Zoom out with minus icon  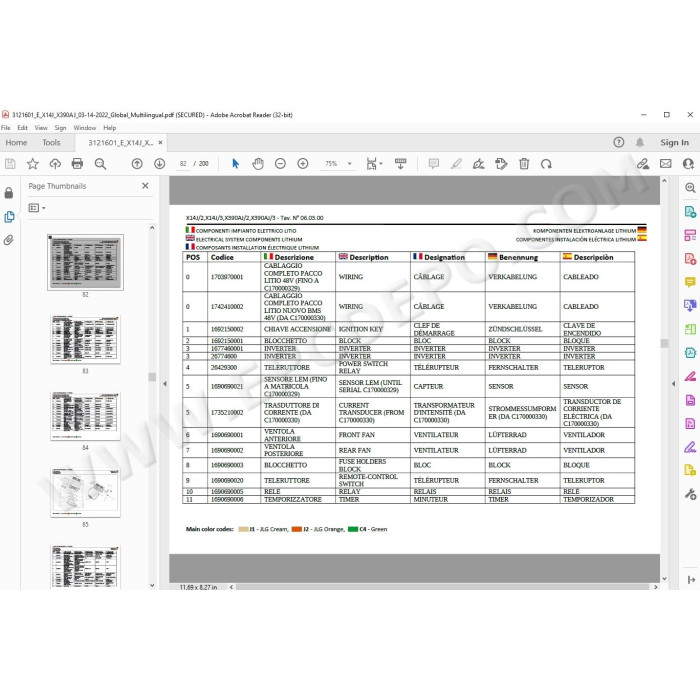[x=280, y=164]
